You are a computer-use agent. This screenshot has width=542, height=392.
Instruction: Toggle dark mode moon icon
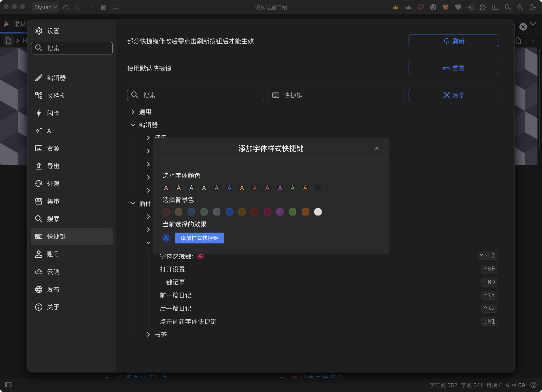tap(533, 7)
